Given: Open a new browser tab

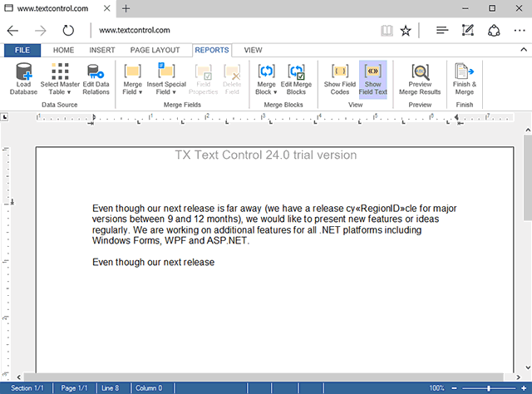Looking at the screenshot, I should point(126,8).
